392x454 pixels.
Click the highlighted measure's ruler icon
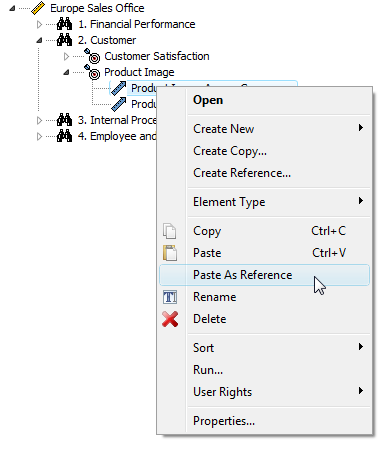click(118, 88)
